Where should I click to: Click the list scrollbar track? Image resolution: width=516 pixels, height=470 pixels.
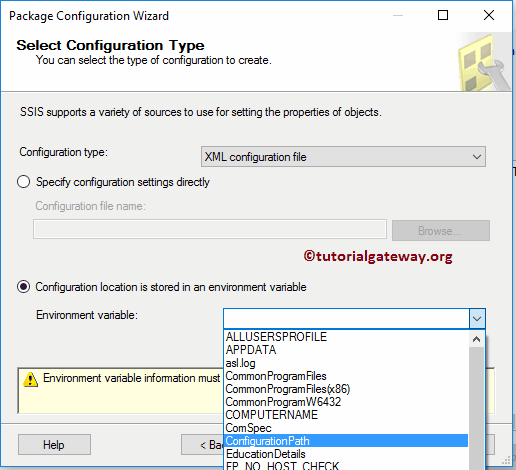pyautogui.click(x=477, y=408)
